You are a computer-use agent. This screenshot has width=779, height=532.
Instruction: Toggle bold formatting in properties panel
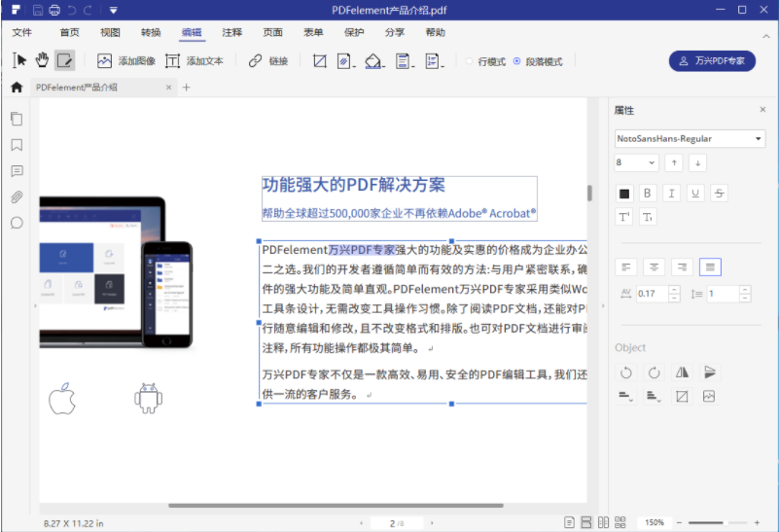click(648, 193)
